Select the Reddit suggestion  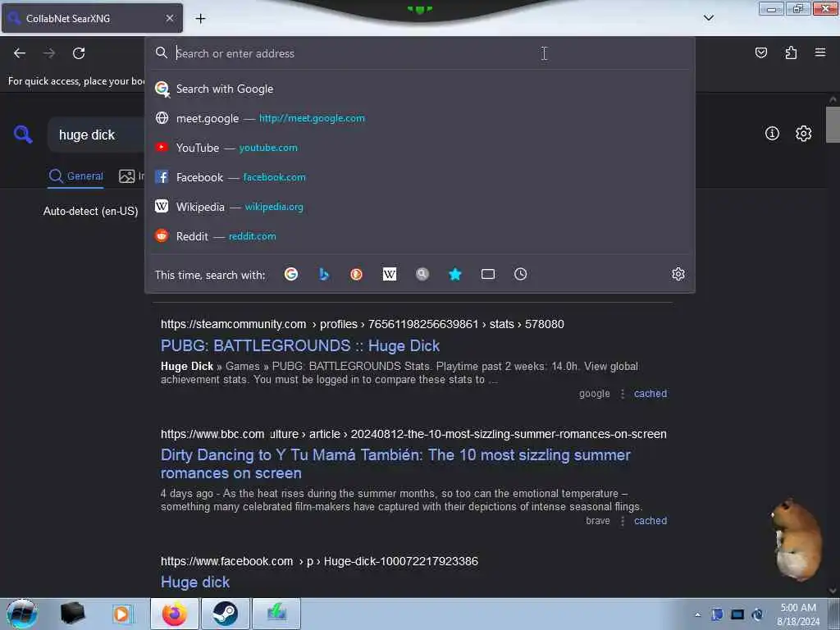420,236
